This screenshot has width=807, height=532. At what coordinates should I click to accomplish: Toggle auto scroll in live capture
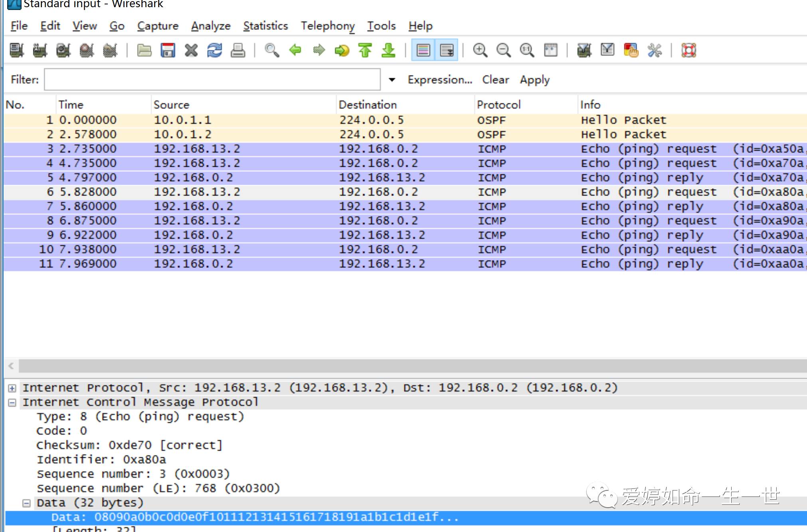tap(447, 51)
